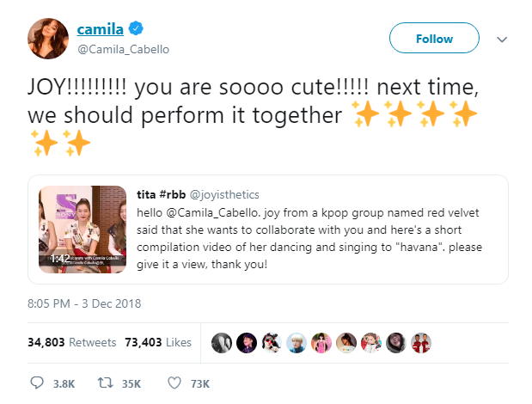The image size is (532, 404).
Task: View the 34,803 Retweets list
Action: point(71,342)
